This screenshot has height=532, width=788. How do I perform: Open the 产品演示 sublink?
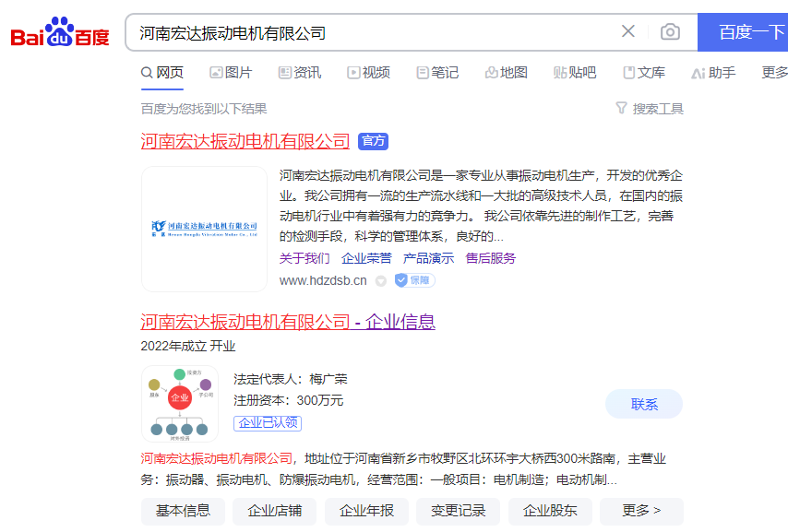(428, 258)
